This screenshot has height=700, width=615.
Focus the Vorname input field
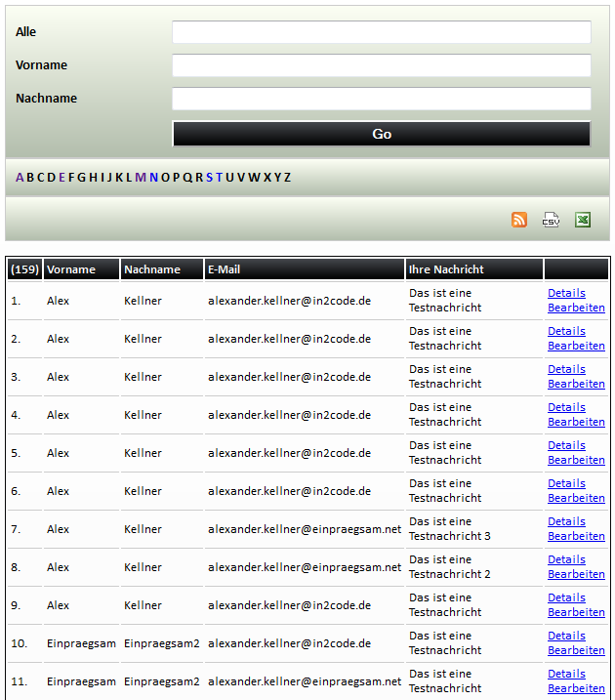[381, 65]
